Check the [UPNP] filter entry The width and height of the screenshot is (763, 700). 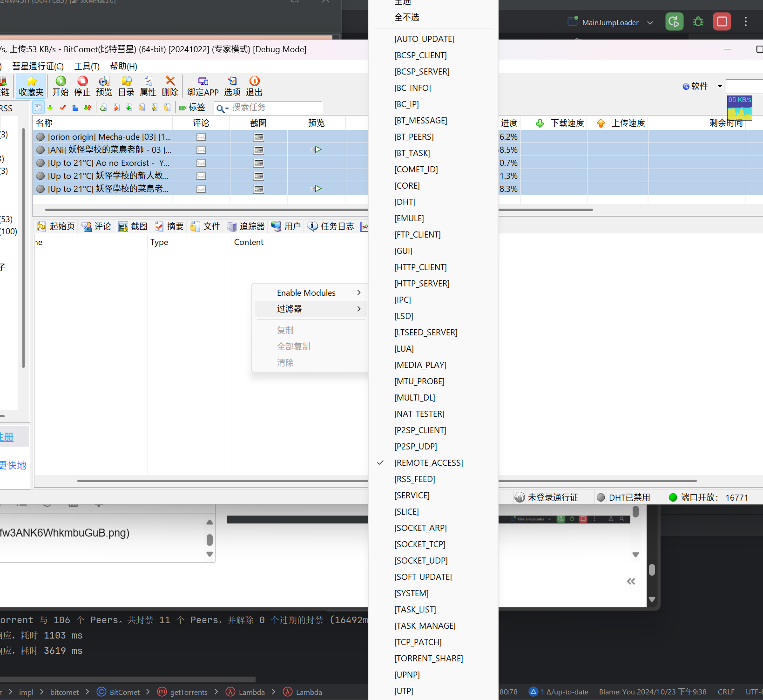tap(407, 675)
